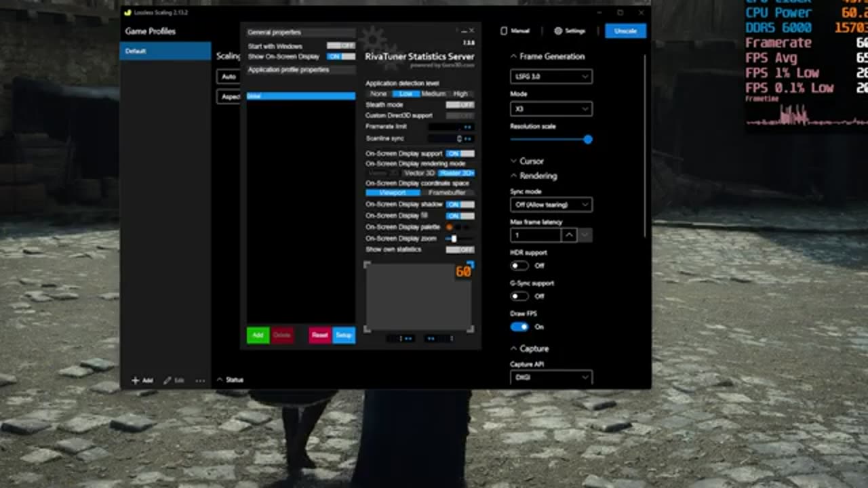Click the Setup button in RivaTuner

coord(344,335)
